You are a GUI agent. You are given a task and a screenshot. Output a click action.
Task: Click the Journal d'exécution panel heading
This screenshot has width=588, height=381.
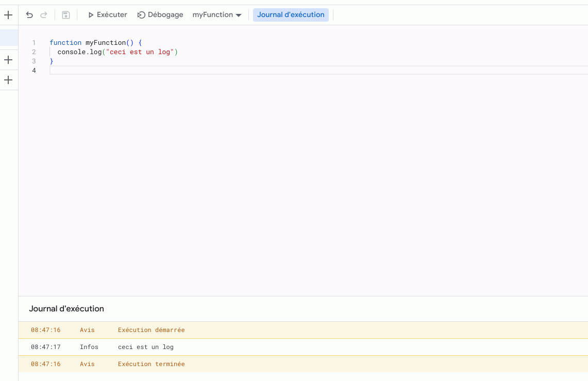(x=66, y=309)
